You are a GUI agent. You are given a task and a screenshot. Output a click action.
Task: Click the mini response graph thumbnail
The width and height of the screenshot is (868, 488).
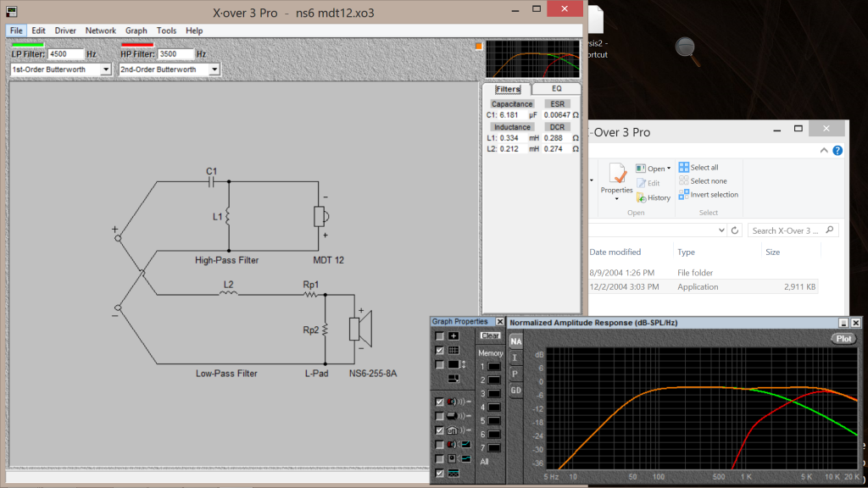[532, 58]
